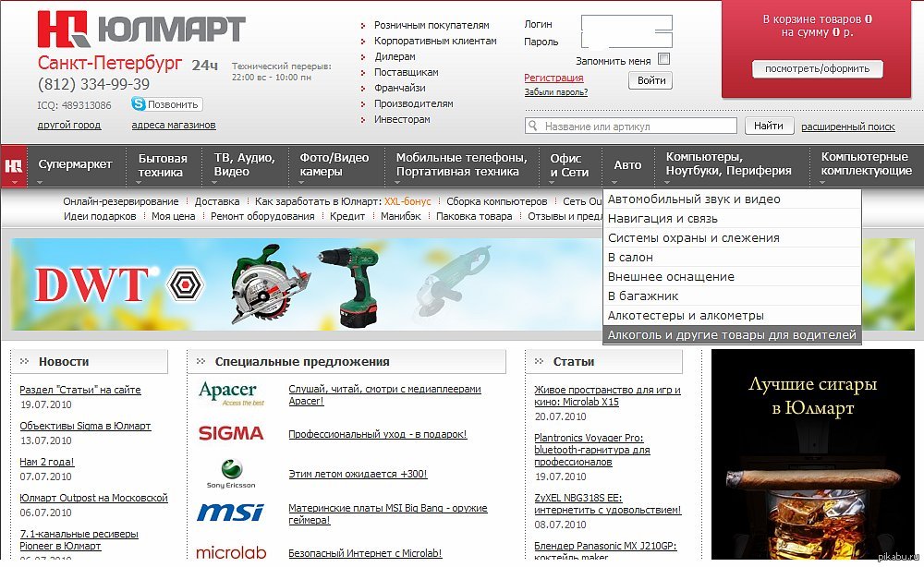Open the Apacer brand logo

click(x=227, y=394)
